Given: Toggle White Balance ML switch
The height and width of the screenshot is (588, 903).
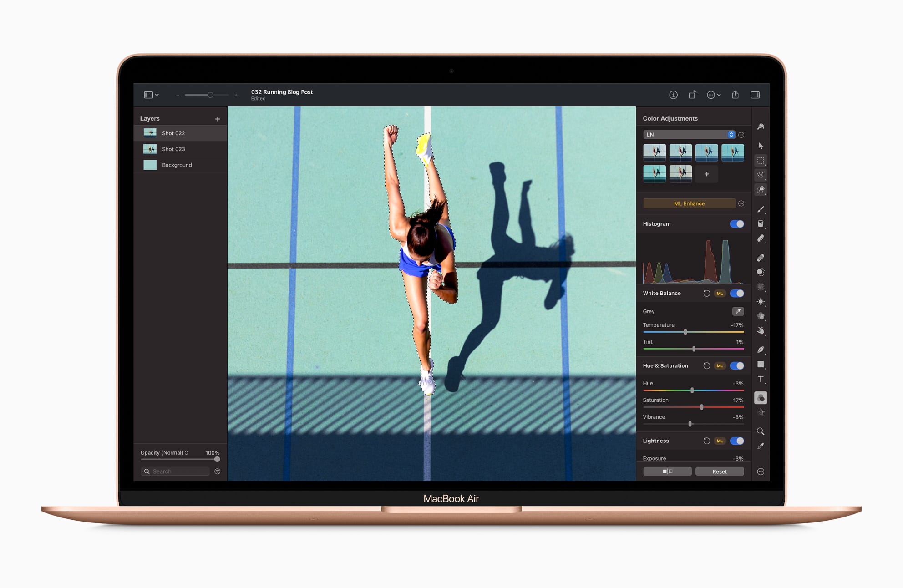Looking at the screenshot, I should 720,294.
